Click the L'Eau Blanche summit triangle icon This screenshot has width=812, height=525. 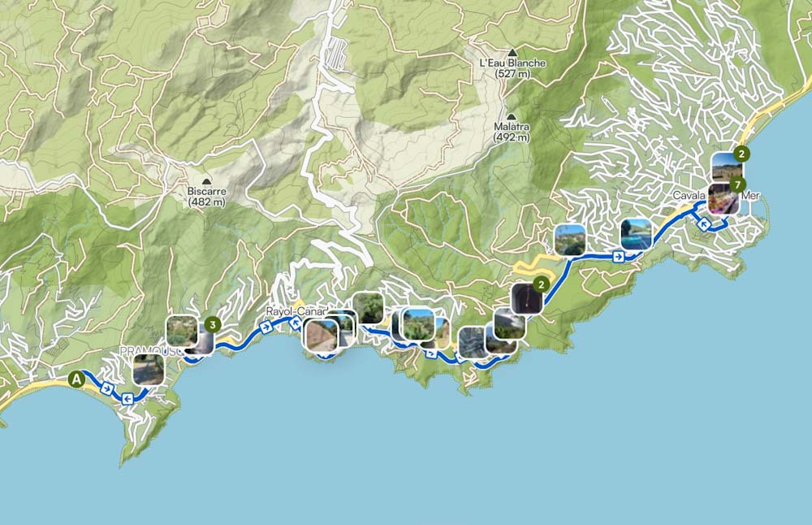(x=512, y=52)
